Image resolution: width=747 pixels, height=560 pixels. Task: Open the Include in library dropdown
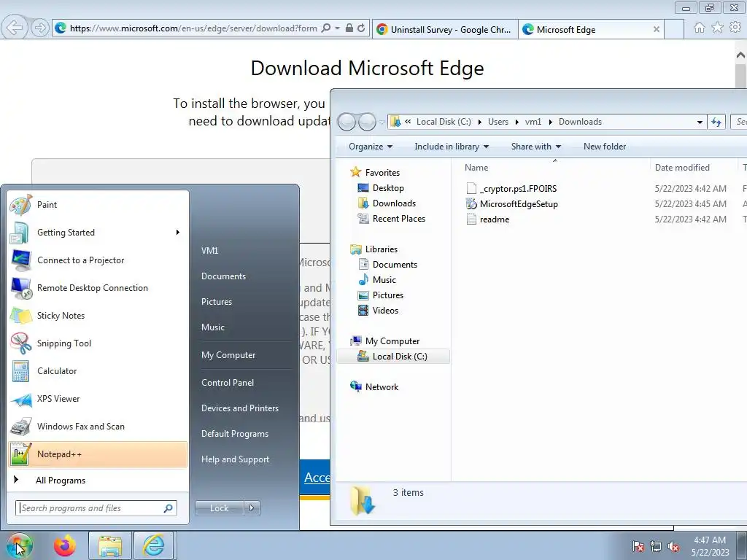pyautogui.click(x=452, y=147)
